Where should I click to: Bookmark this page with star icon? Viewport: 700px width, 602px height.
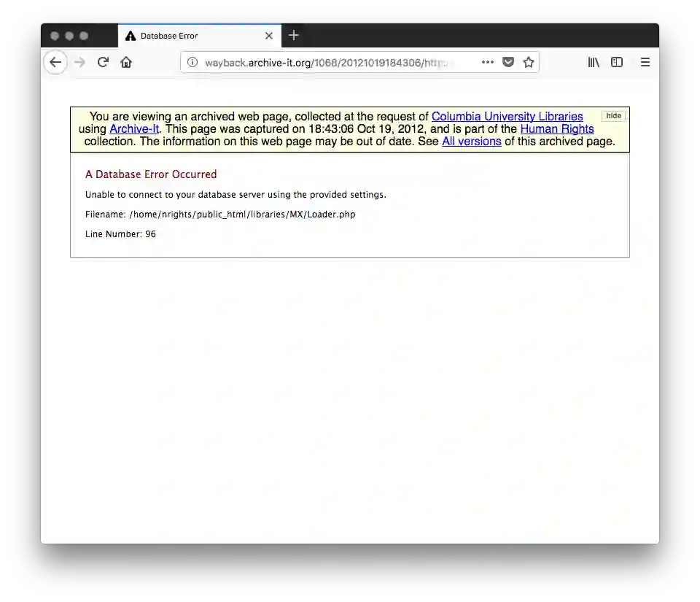click(x=529, y=62)
